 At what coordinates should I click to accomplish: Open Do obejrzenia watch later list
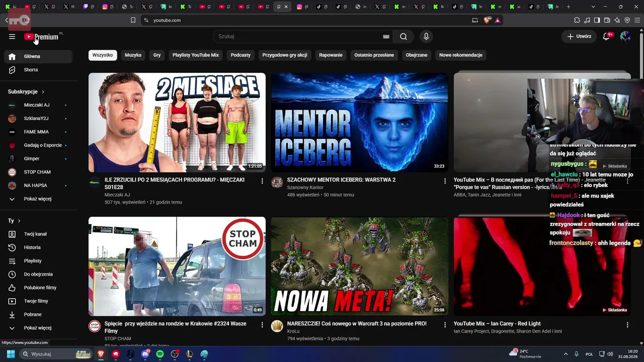tap(38, 274)
